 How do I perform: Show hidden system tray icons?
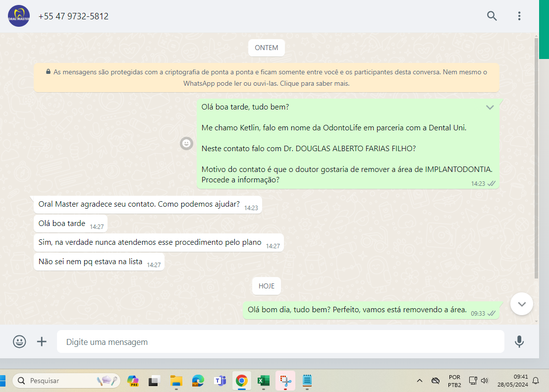420,381
